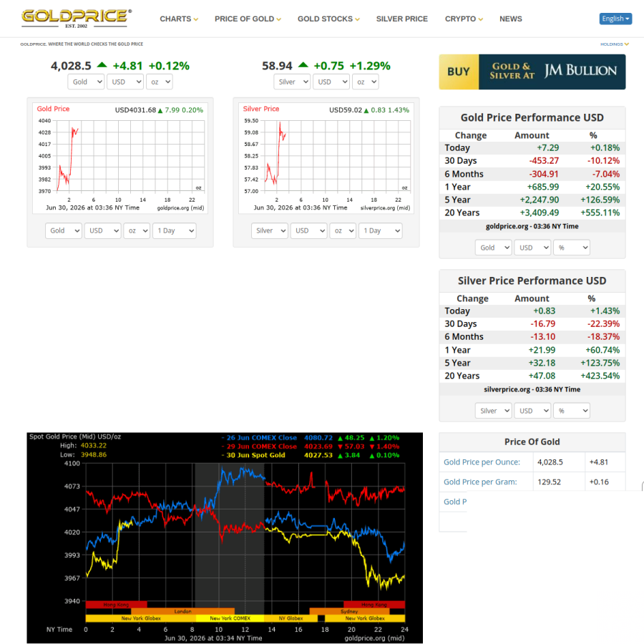
Task: Open the Gold metal dropdown under the 4,028.5 ticker
Action: pyautogui.click(x=86, y=82)
